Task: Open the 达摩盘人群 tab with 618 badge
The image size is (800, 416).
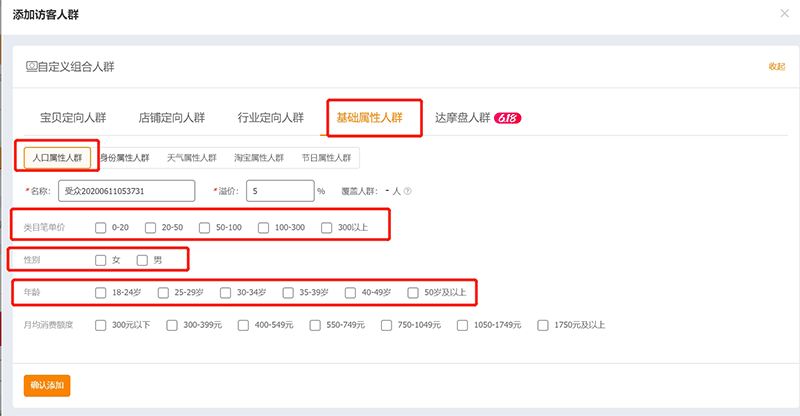Action: click(x=477, y=117)
